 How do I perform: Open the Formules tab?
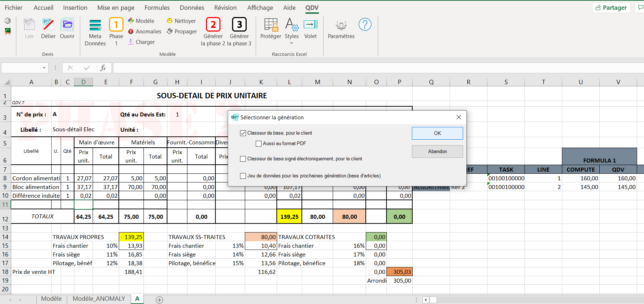(157, 8)
